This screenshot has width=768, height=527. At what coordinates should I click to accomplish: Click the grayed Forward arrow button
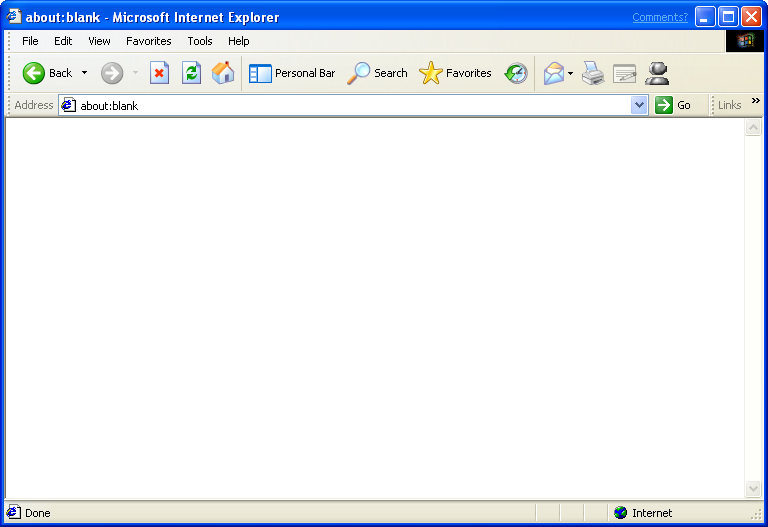(112, 73)
